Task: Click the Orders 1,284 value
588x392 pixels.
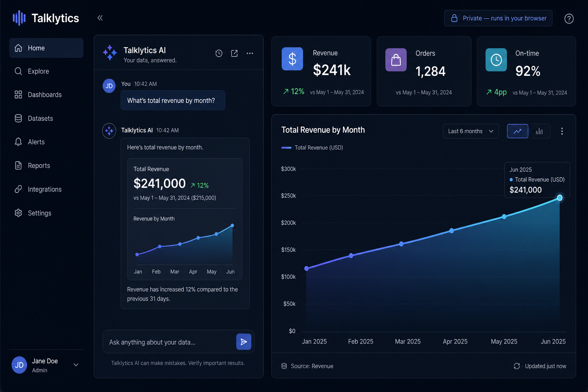Action: pyautogui.click(x=431, y=71)
